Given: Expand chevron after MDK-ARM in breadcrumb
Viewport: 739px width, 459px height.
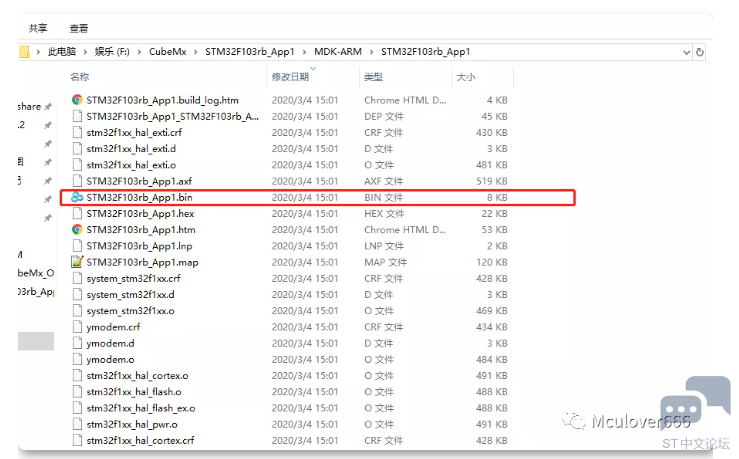Looking at the screenshot, I should (371, 52).
